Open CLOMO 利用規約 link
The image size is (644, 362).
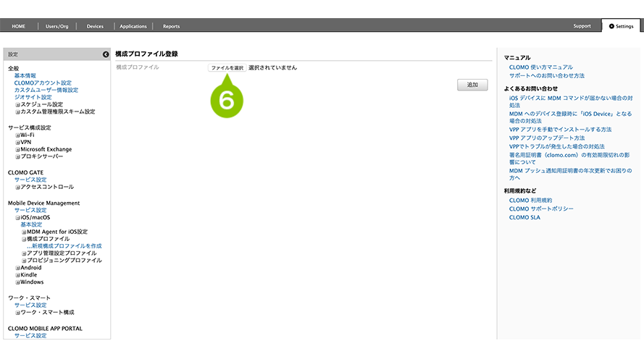pyautogui.click(x=531, y=201)
